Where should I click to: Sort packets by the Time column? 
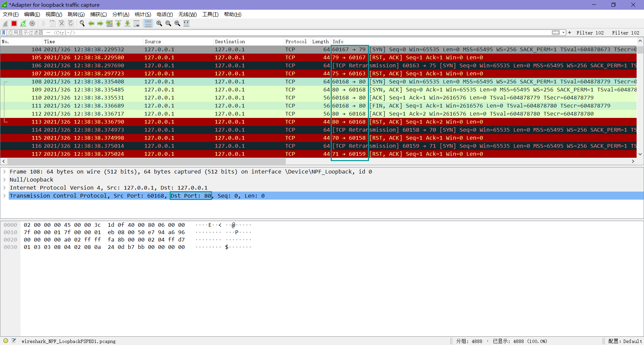pos(93,42)
